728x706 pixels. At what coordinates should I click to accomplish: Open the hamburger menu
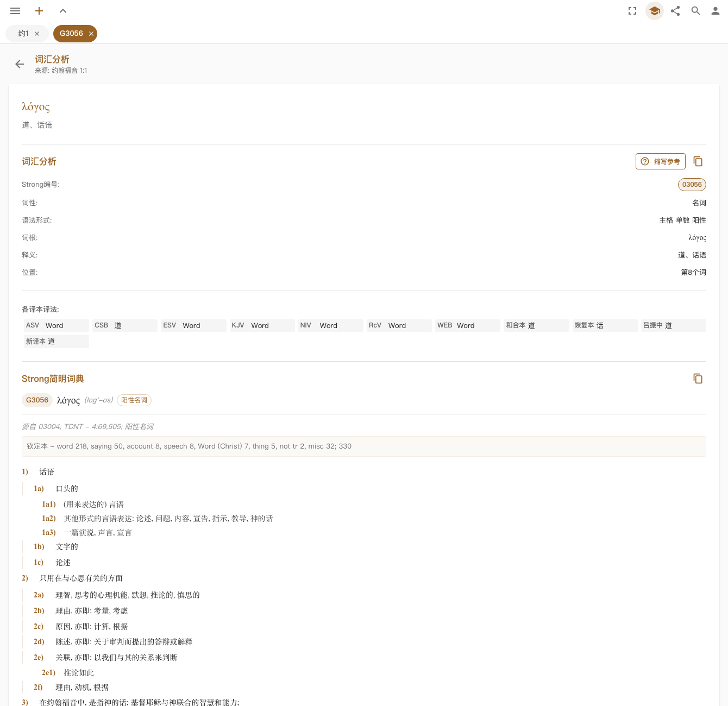pos(15,11)
